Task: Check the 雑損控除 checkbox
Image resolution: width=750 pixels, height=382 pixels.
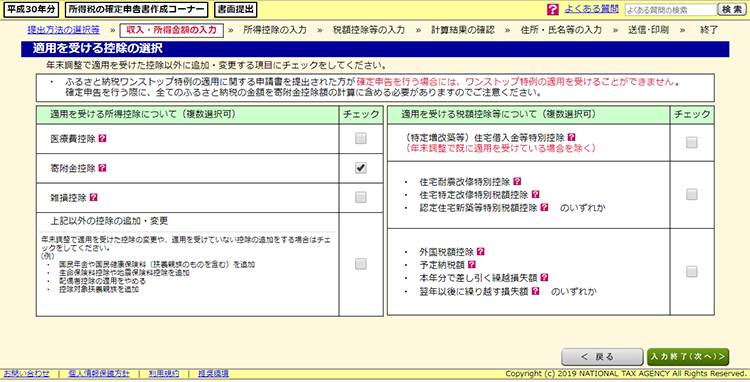Action: pos(361,197)
